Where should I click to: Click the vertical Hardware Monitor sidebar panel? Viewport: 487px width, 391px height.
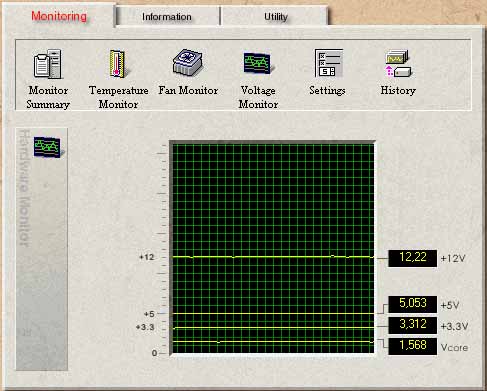[42, 249]
